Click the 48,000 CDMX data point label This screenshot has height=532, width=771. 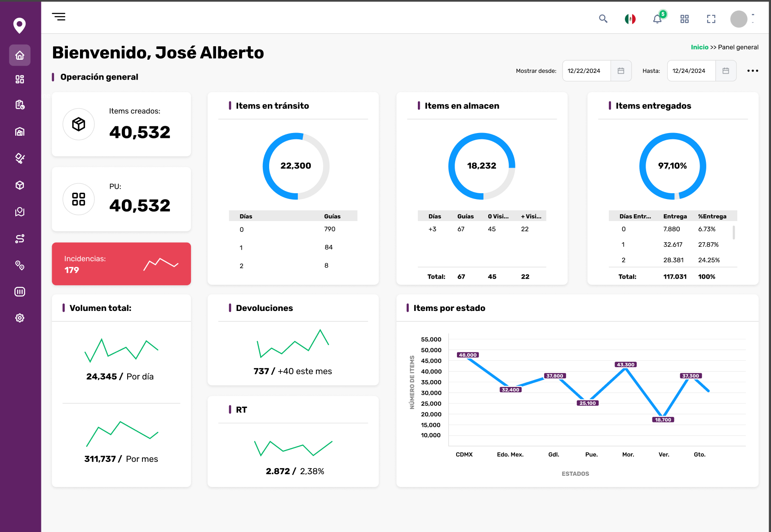(468, 355)
